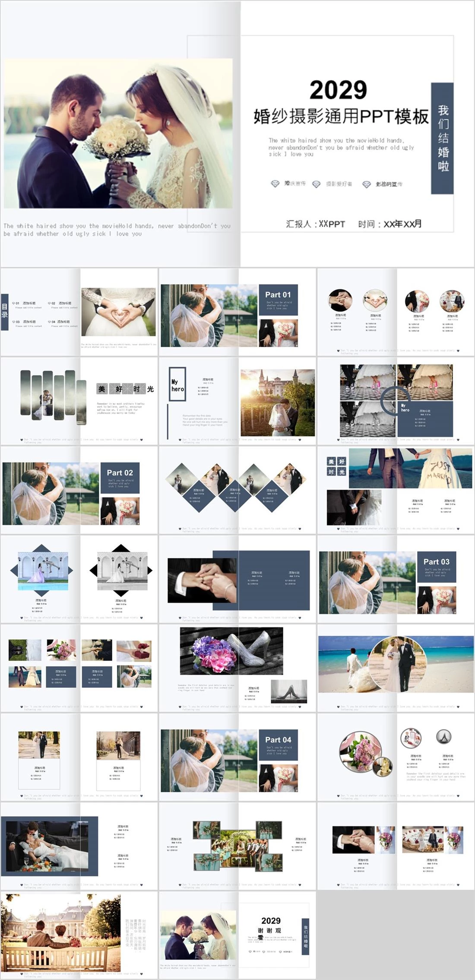475x980 pixels.
Task: Click the Part 03 label box
Action: [437, 567]
